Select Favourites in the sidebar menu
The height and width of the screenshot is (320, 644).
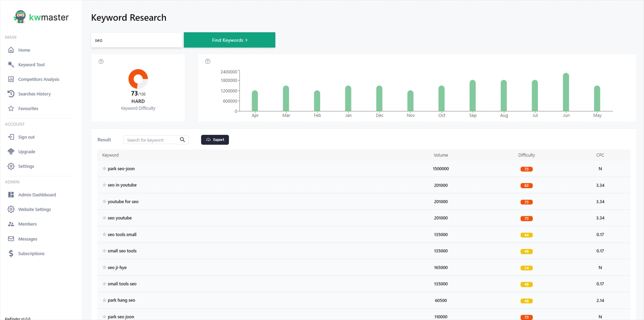[28, 109]
